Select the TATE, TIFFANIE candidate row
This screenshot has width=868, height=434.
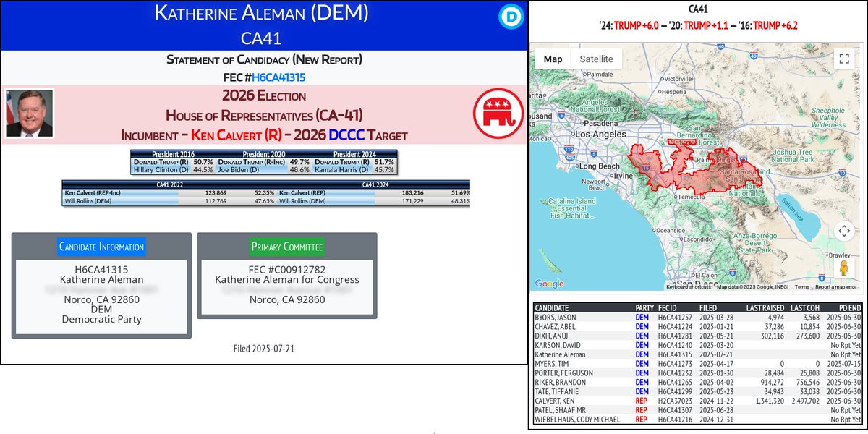698,391
